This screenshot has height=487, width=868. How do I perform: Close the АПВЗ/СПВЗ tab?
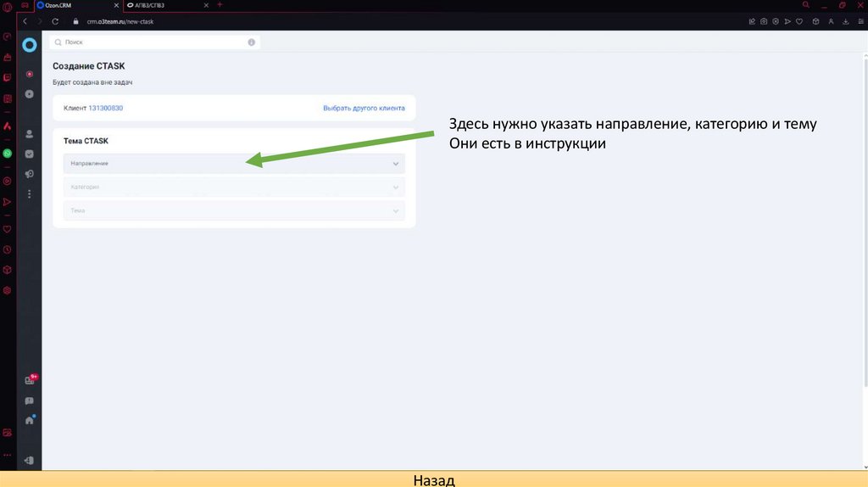coord(206,5)
